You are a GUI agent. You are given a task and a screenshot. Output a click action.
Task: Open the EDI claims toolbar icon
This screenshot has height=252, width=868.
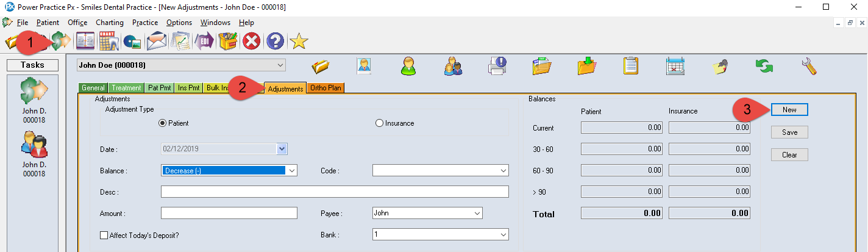coord(204,41)
